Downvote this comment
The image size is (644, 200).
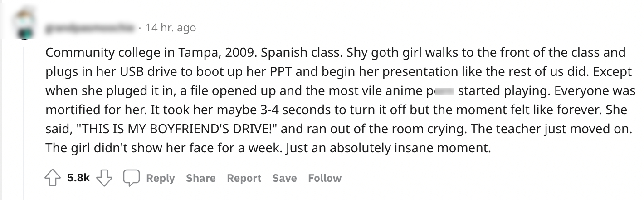click(106, 178)
